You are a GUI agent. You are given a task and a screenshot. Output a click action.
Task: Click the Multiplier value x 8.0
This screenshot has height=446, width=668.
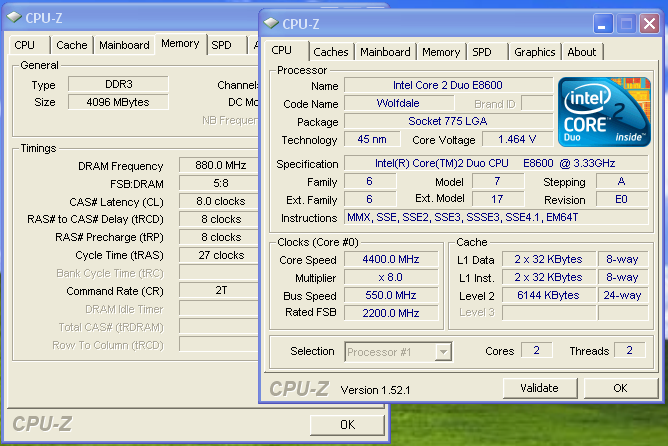391,277
